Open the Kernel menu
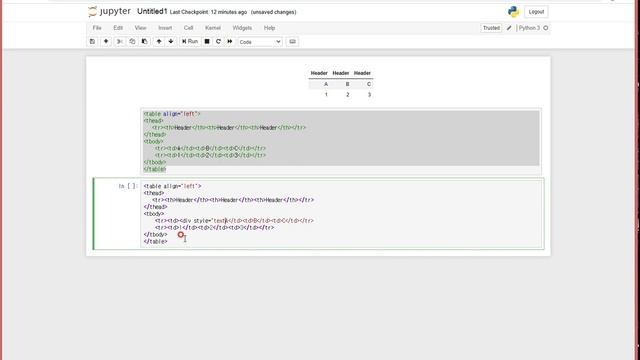 point(213,28)
